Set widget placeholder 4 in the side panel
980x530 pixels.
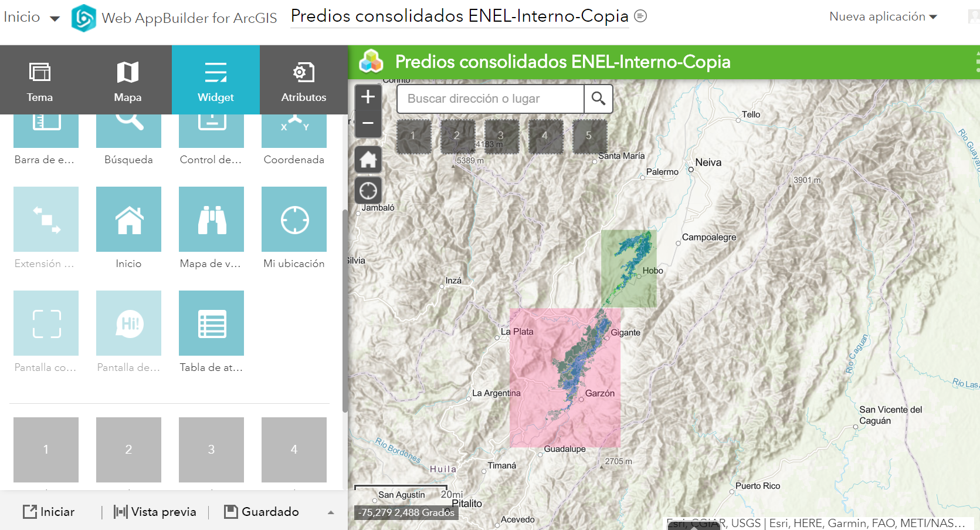294,450
